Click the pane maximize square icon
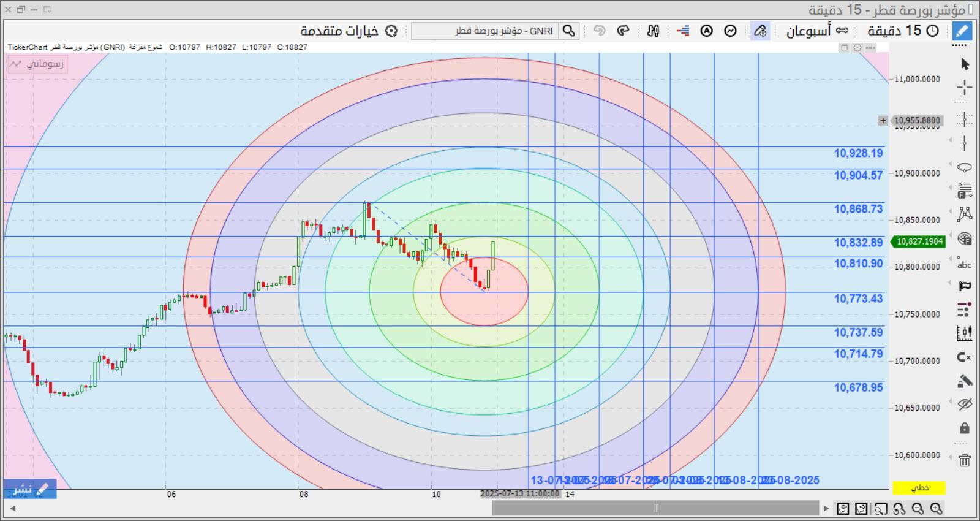The height and width of the screenshot is (521, 980). (x=844, y=47)
